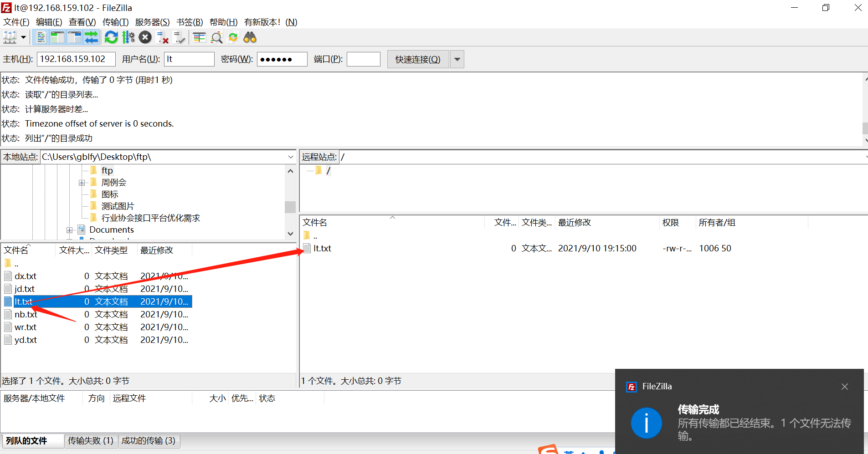Sort queue by 状态 column
Viewport: 868px width, 454px height.
267,398
